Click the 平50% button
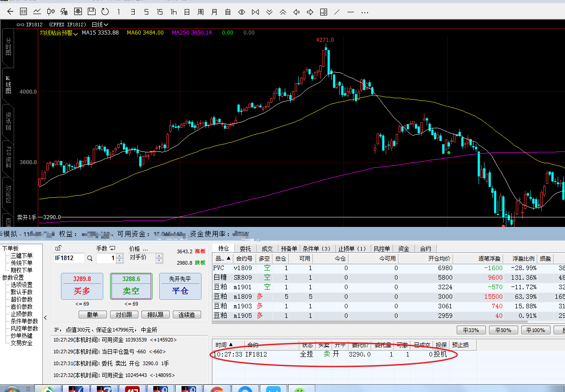565x392 pixels. click(x=503, y=330)
